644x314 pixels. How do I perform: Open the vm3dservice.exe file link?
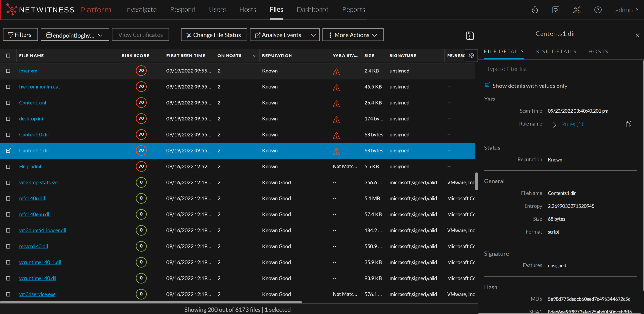point(37,294)
